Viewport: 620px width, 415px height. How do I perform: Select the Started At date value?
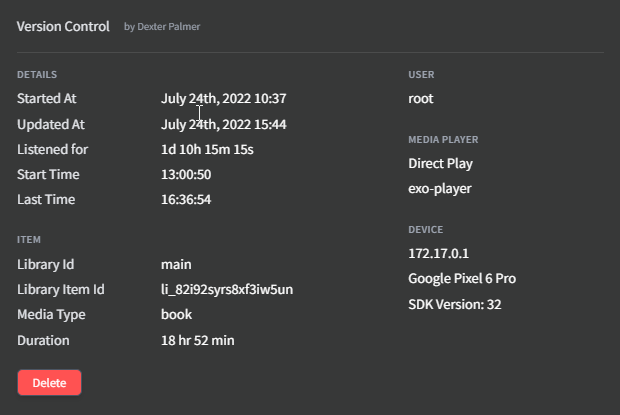(223, 98)
